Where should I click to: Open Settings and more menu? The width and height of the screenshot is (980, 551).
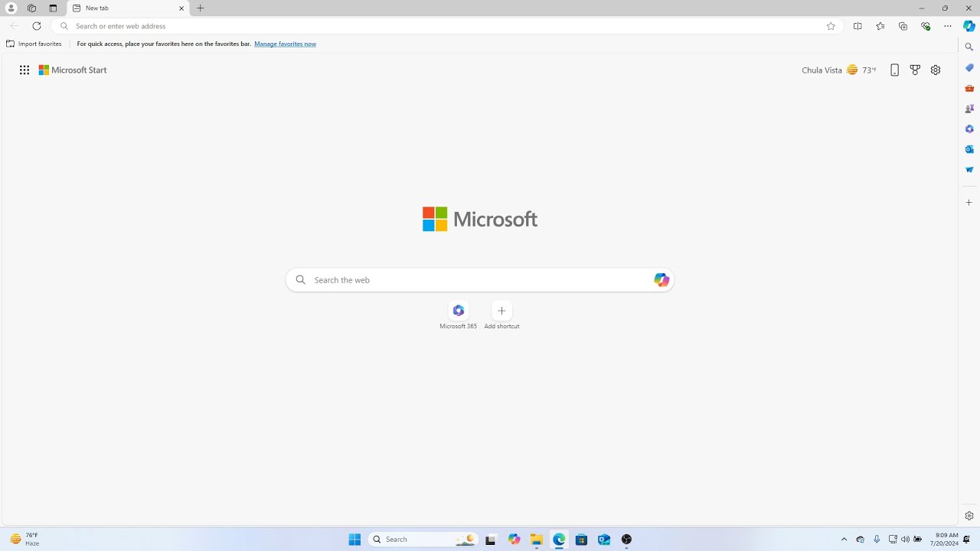[x=948, y=26]
